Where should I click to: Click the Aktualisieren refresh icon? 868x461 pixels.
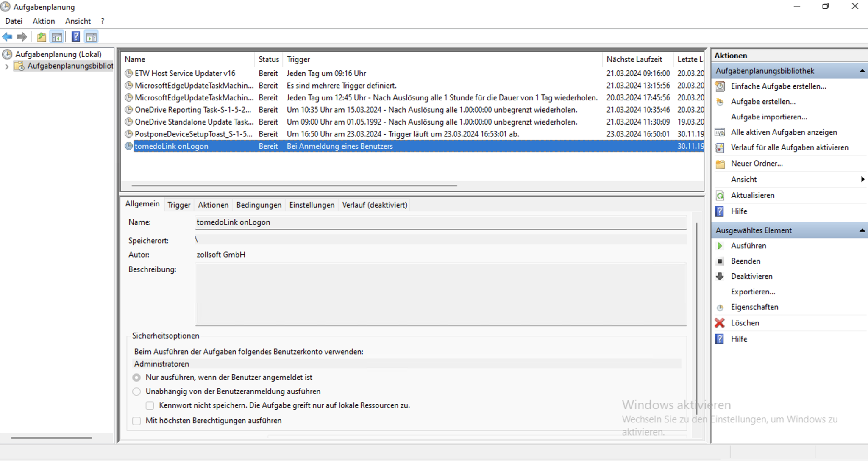click(x=720, y=195)
